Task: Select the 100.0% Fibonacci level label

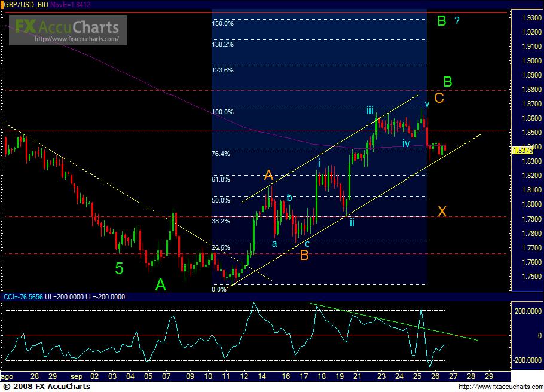Action: point(222,112)
